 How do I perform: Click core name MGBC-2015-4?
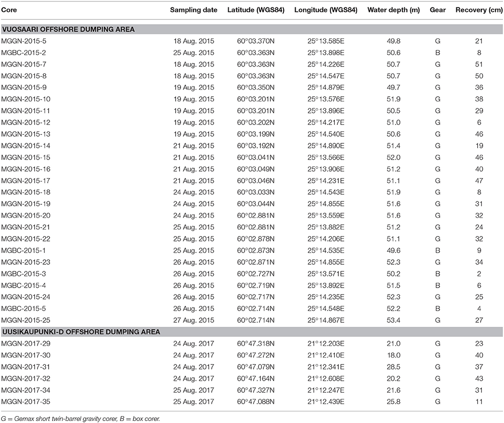pyautogui.click(x=23, y=286)
